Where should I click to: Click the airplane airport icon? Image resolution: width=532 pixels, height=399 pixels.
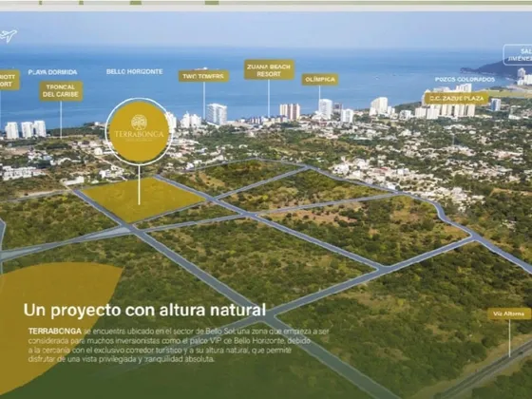(x=9, y=36)
